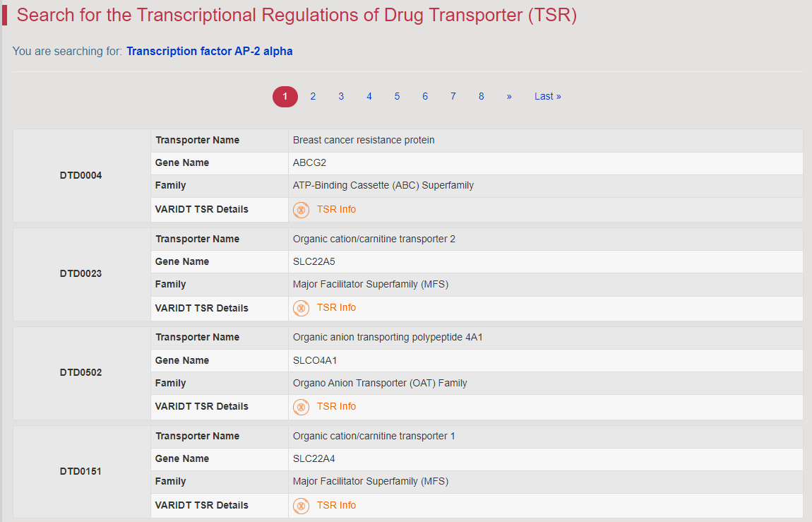Click the Transcription factor AP-2 alpha search term
The image size is (812, 522).
209,52
